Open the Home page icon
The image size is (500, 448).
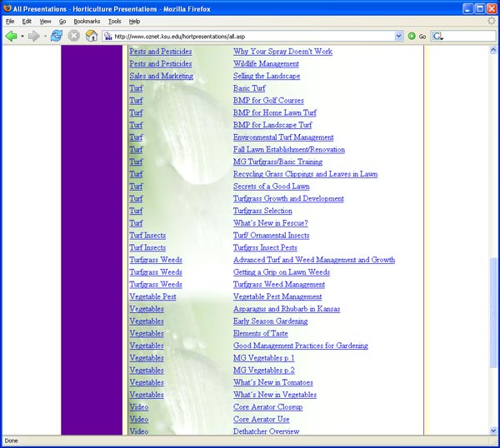coord(92,36)
